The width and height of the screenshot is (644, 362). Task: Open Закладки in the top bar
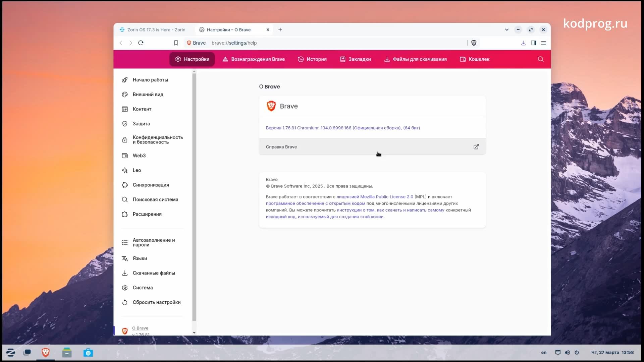coord(356,59)
